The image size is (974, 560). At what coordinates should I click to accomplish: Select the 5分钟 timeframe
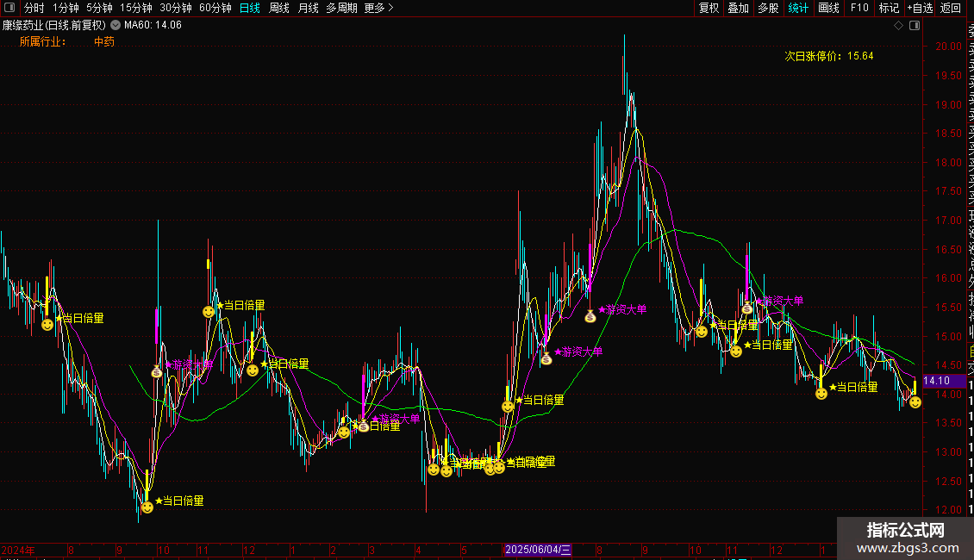[x=99, y=8]
